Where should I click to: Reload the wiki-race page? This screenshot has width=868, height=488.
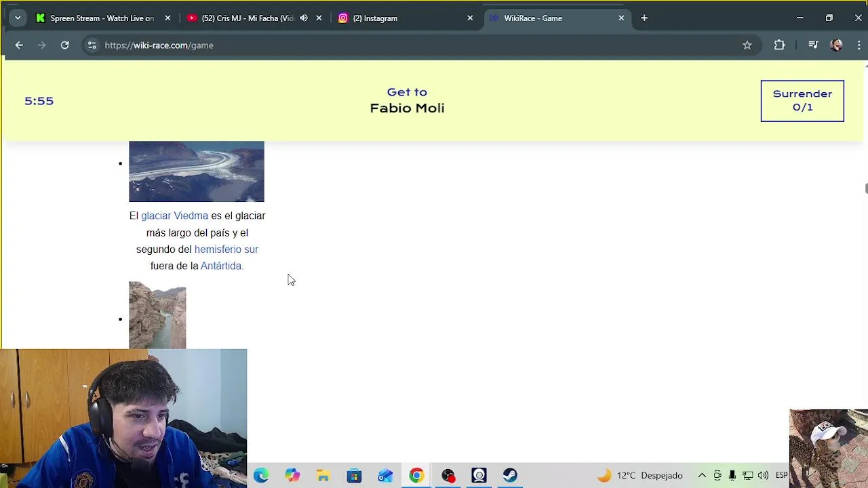point(64,45)
